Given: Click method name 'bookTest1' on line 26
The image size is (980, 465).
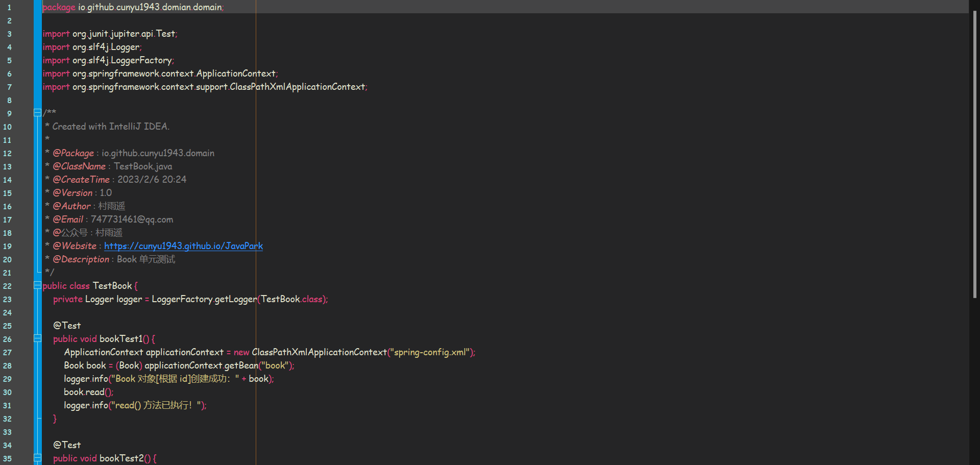Looking at the screenshot, I should (x=121, y=339).
